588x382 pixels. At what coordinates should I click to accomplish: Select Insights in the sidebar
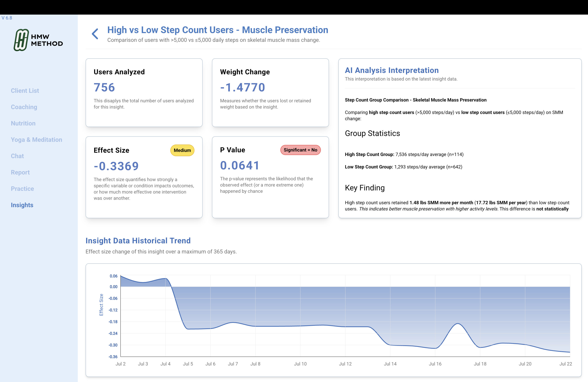pos(22,205)
